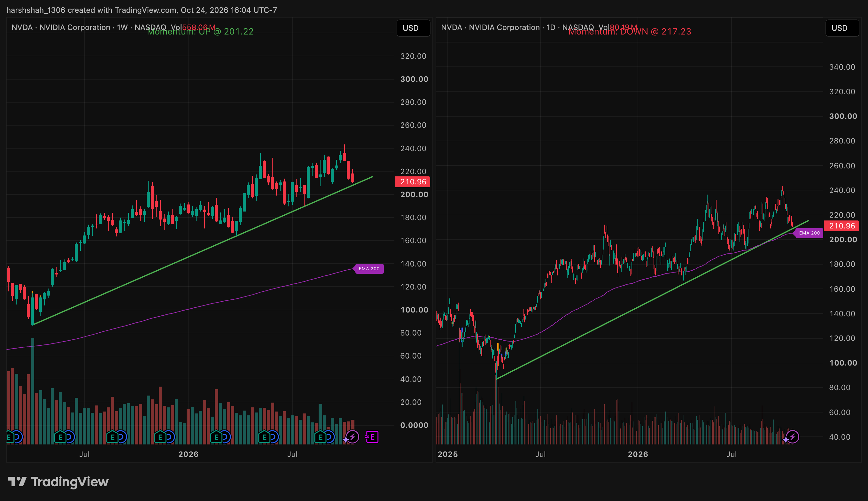Select the green trendline on daily chart

pos(652,300)
